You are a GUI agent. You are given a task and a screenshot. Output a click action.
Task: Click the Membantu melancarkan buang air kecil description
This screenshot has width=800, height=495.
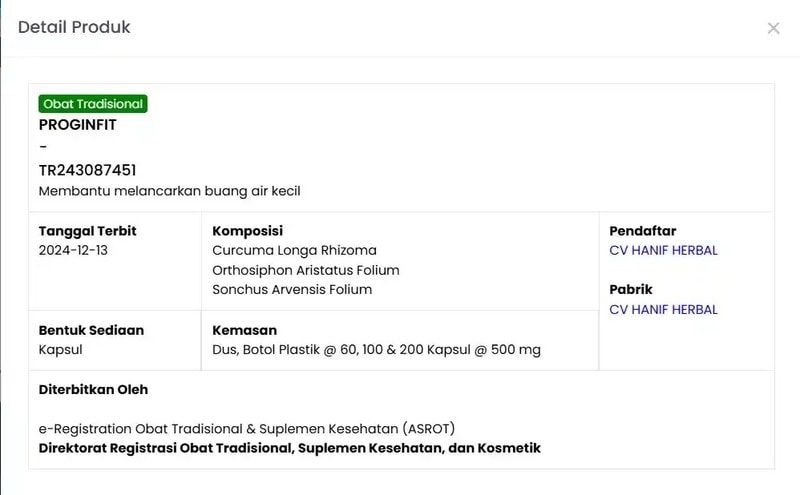click(169, 190)
